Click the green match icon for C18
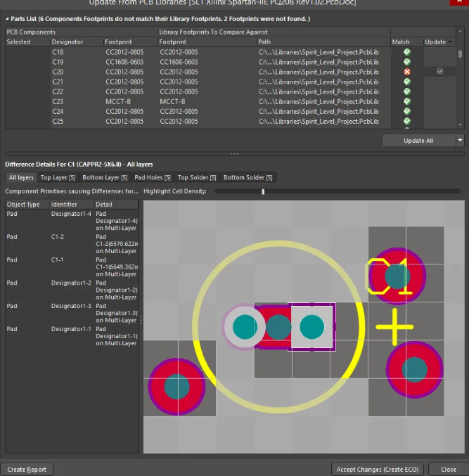 click(x=406, y=52)
